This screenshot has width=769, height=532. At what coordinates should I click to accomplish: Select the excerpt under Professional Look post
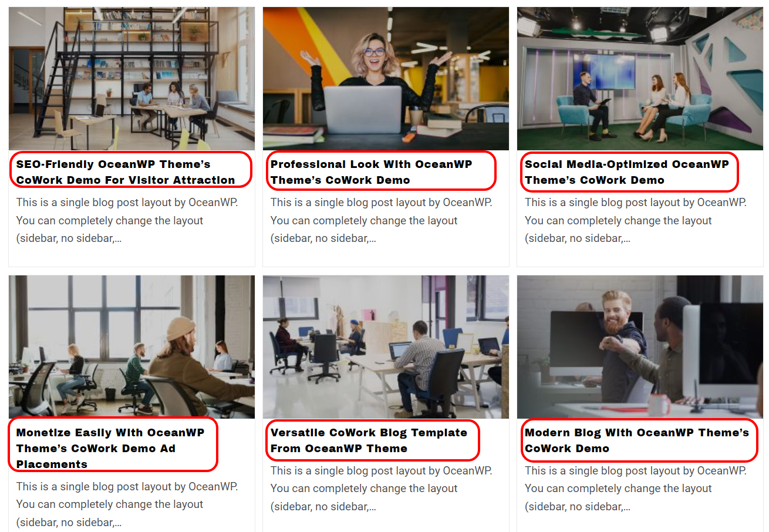pos(381,220)
